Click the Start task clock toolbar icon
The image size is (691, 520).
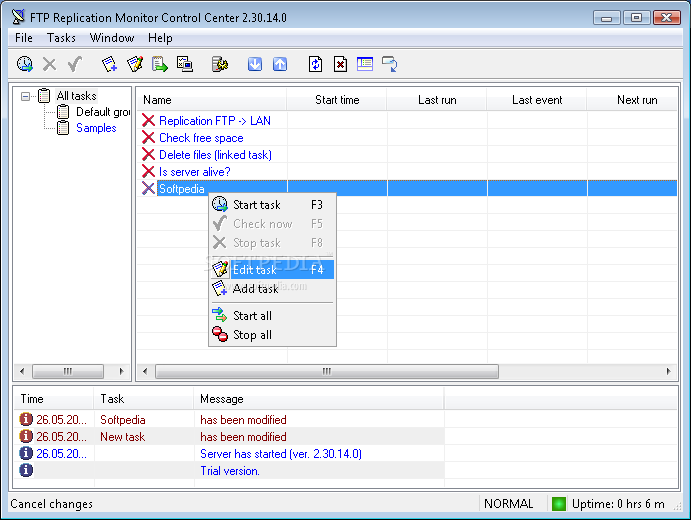coord(25,64)
